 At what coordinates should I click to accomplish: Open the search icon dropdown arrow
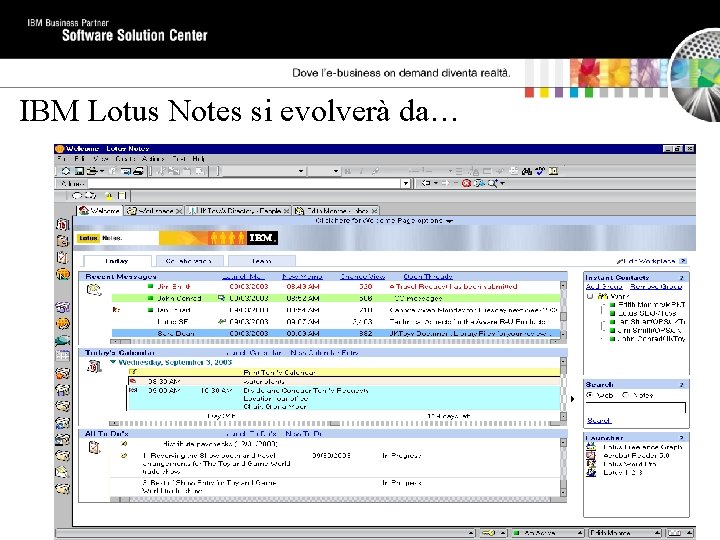coord(502,183)
